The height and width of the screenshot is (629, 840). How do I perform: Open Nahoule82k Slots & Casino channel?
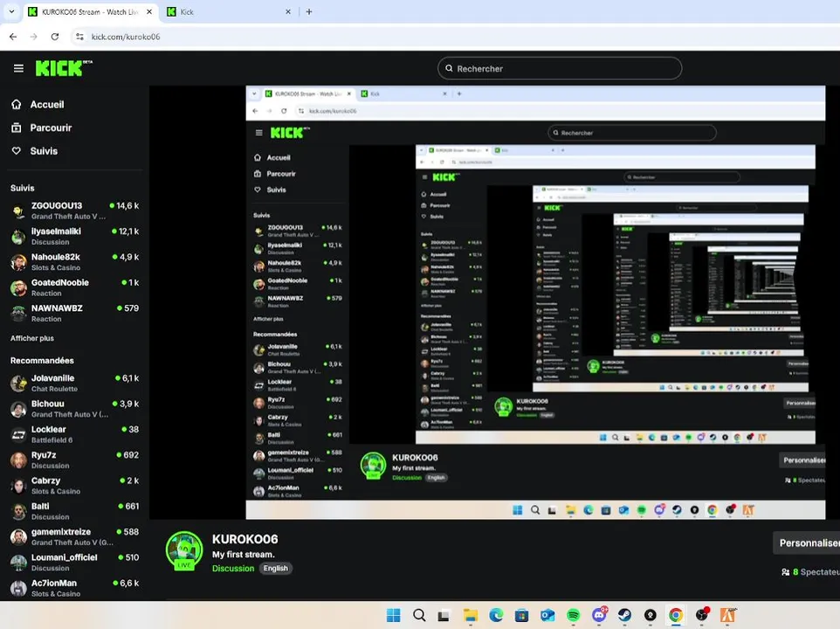click(74, 262)
